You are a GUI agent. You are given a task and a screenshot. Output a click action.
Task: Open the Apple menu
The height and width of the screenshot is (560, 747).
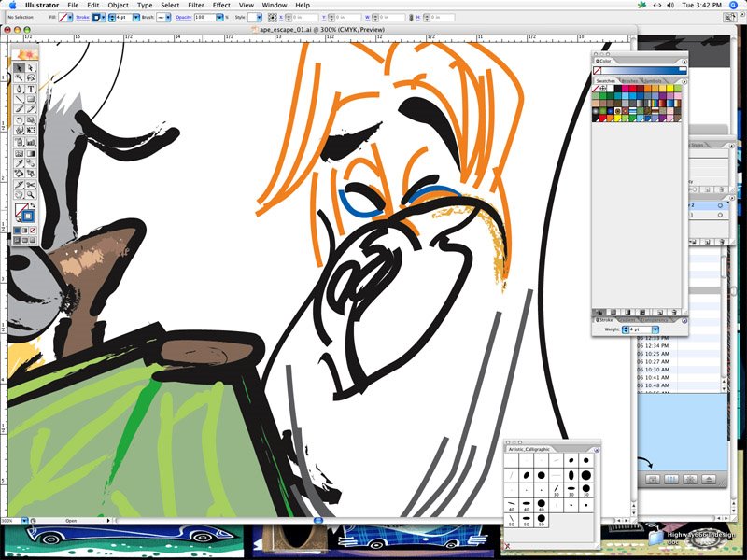point(12,5)
